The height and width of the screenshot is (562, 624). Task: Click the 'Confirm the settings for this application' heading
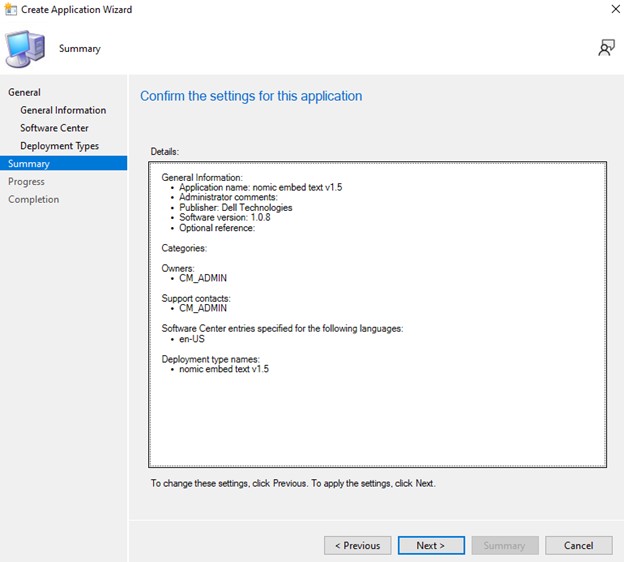tap(251, 96)
